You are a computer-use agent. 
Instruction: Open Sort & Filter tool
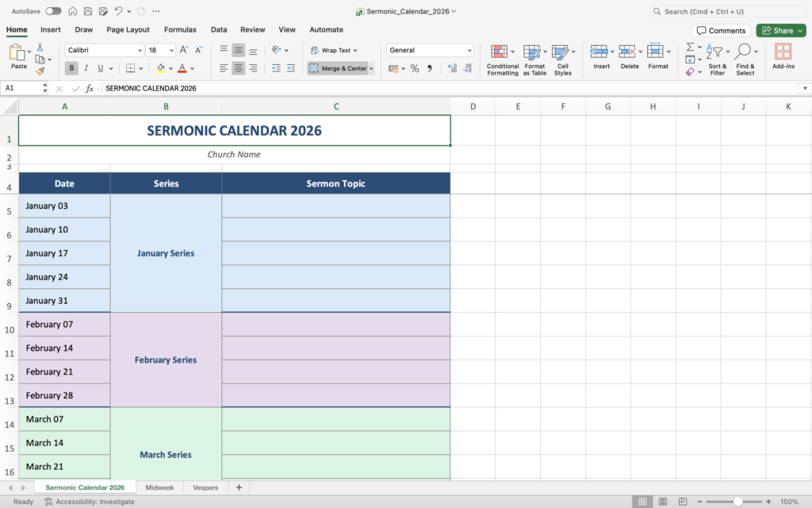pos(717,60)
